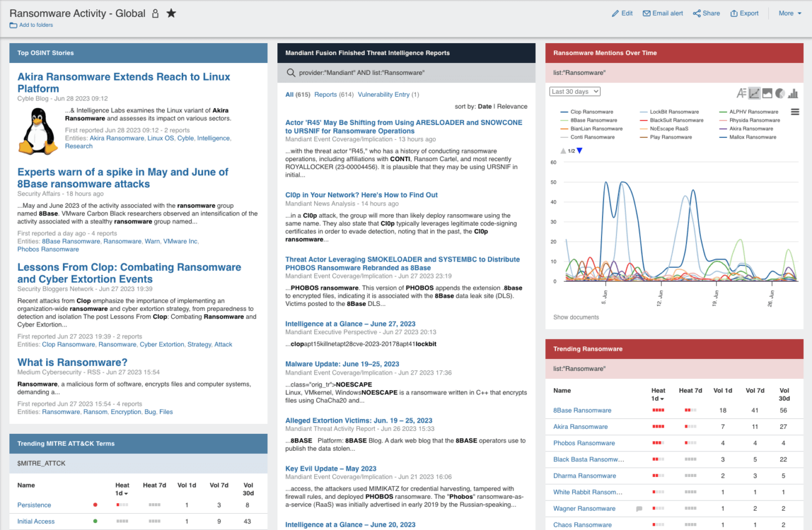Toggle Clop Ransomware series in chart legend
This screenshot has width=812, height=530.
coord(587,112)
